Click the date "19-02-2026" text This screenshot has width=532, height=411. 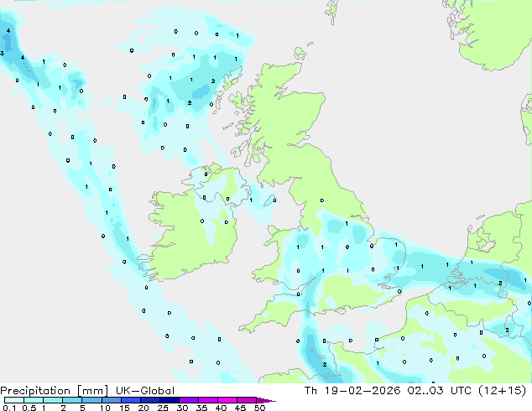(x=362, y=391)
